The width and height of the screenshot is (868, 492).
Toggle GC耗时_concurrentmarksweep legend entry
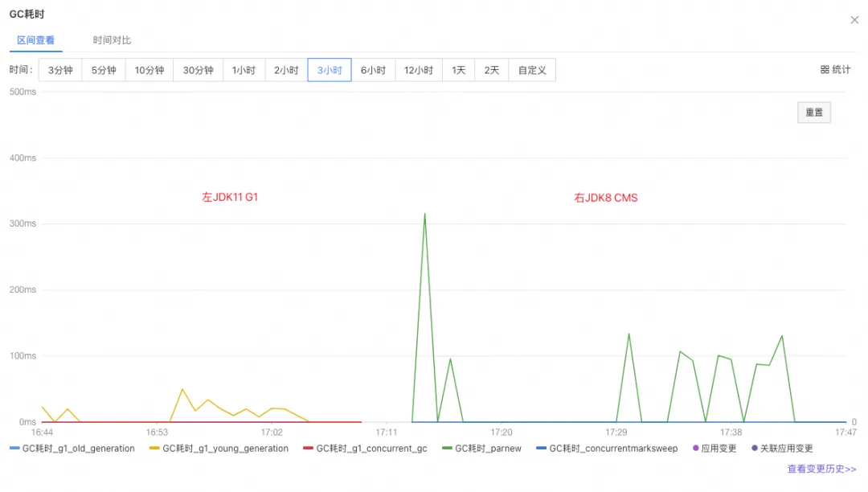click(607, 449)
